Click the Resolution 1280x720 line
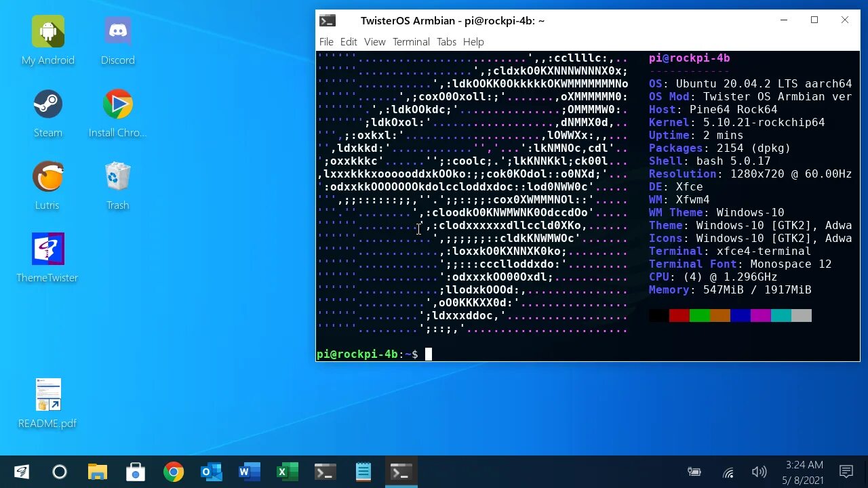 click(x=750, y=174)
